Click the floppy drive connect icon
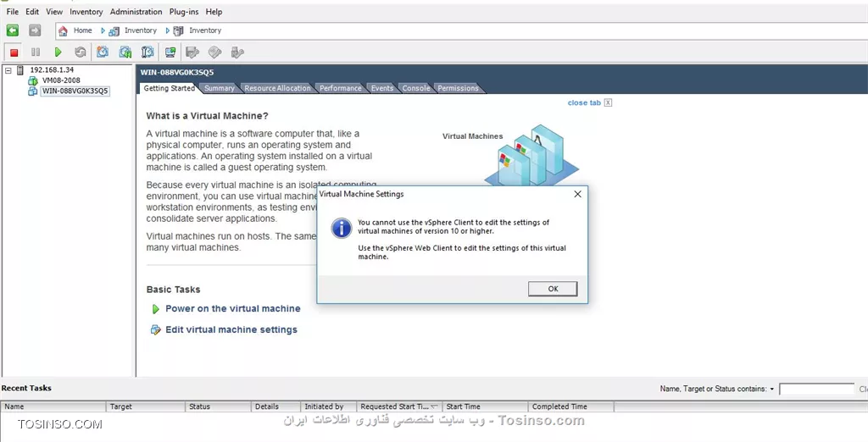The height and width of the screenshot is (442, 868). (192, 52)
